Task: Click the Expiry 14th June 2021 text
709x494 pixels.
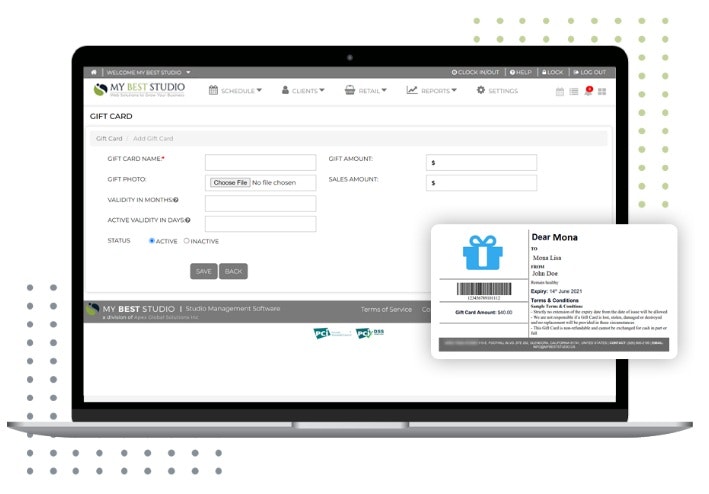Action: pos(556,292)
